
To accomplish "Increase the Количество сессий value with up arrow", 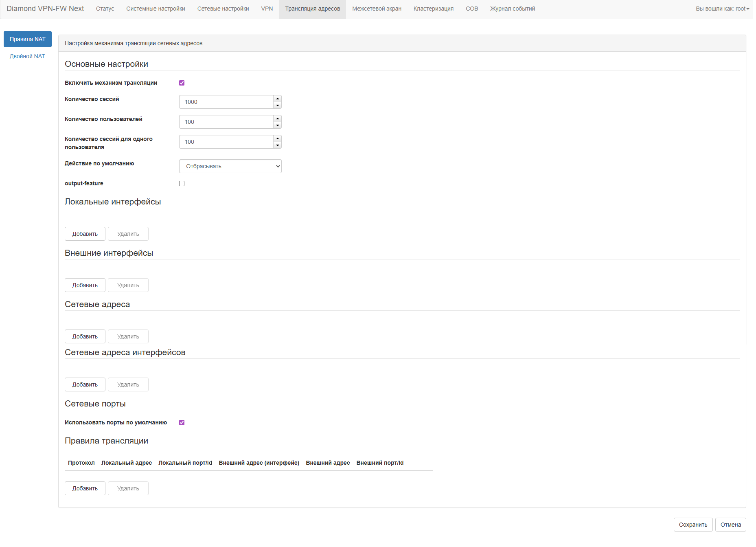I will click(x=277, y=99).
